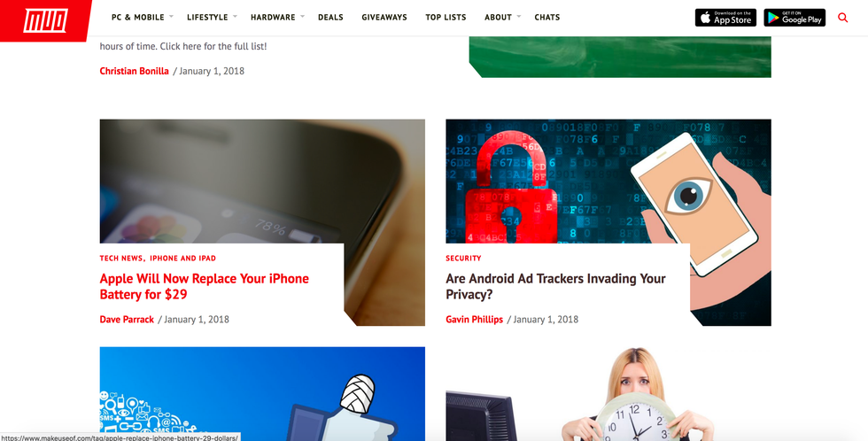The height and width of the screenshot is (441, 868).
Task: Expand the PC & Mobile dropdown arrow
Action: point(171,17)
